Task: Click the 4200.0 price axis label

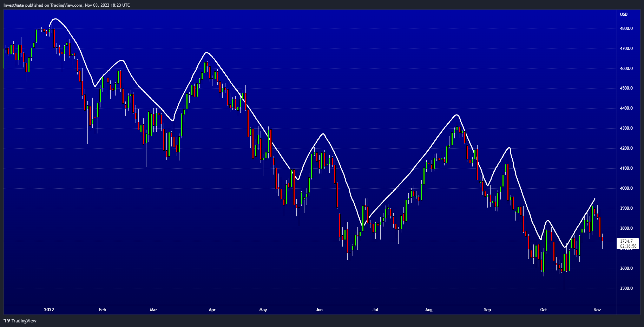Action: click(x=626, y=148)
